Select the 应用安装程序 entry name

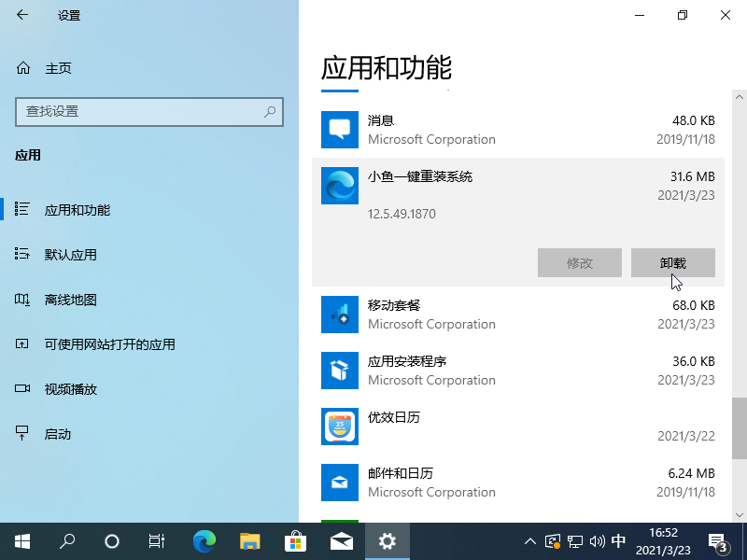[407, 361]
